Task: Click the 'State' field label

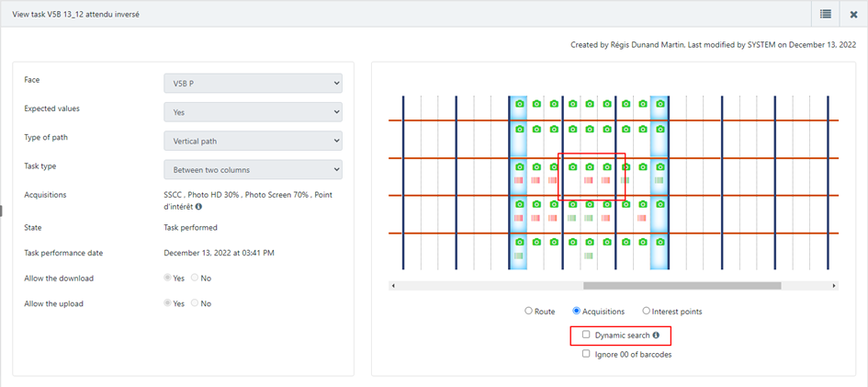Action: pyautogui.click(x=33, y=228)
